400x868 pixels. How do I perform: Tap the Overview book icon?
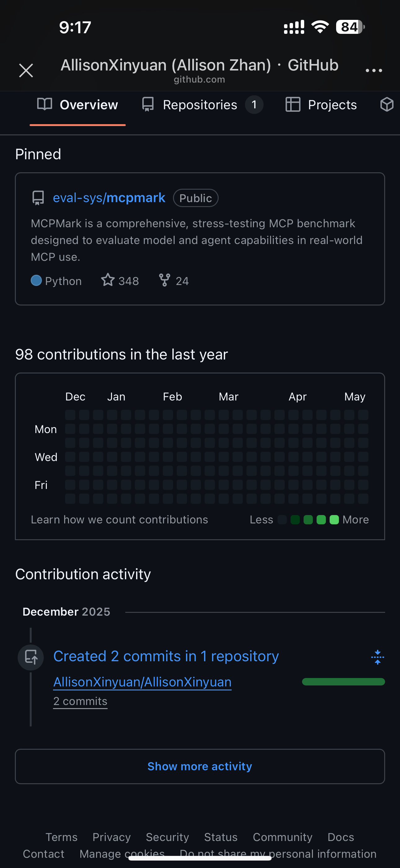pos(44,104)
